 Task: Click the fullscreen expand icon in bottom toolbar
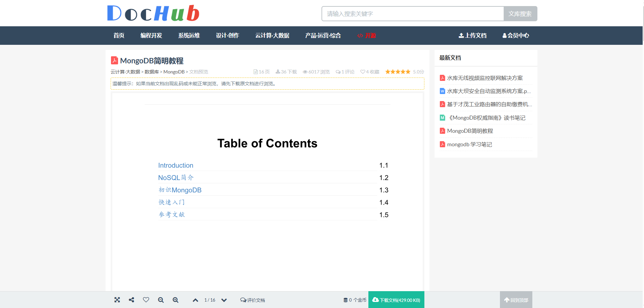(117, 300)
